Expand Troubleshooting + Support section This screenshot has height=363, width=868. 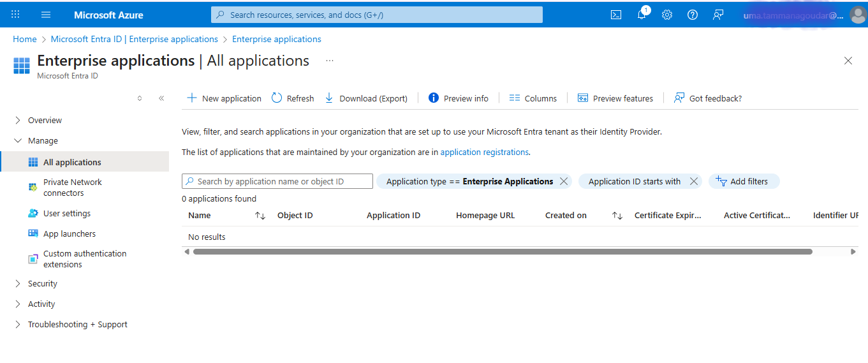point(18,324)
